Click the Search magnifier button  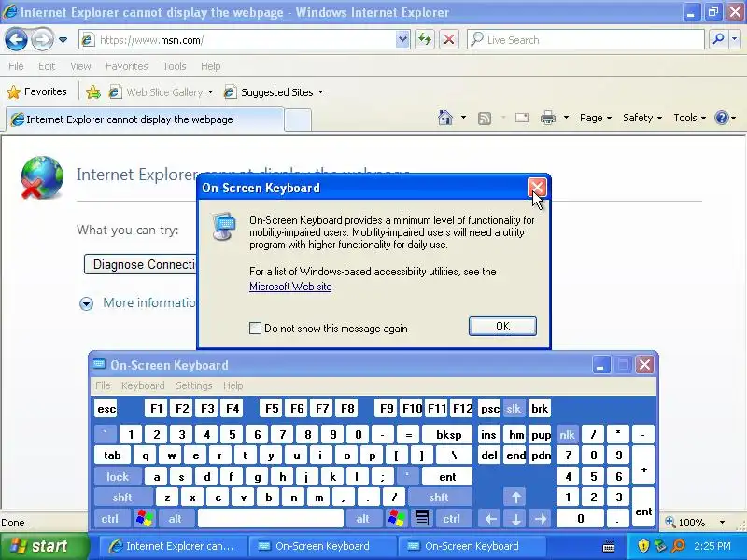[x=717, y=40]
